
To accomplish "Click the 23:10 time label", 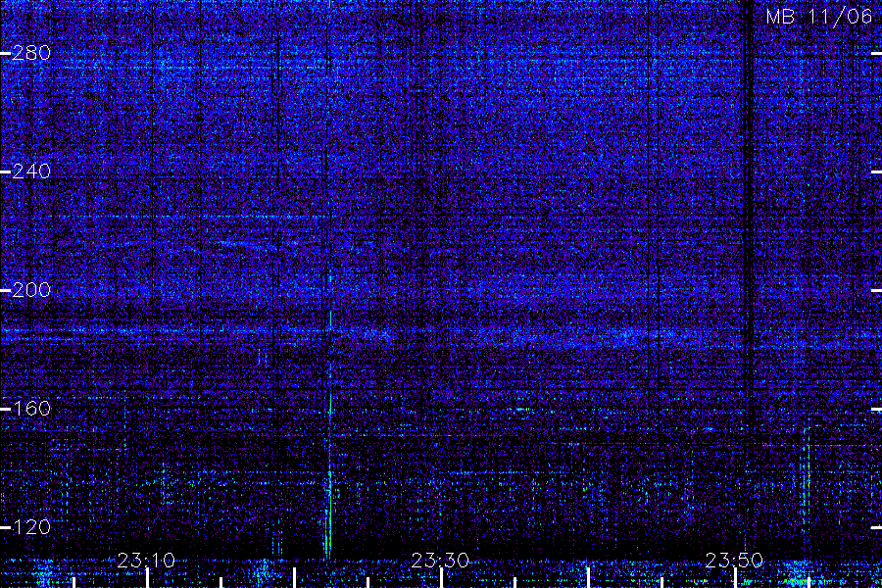I will click(x=146, y=561).
